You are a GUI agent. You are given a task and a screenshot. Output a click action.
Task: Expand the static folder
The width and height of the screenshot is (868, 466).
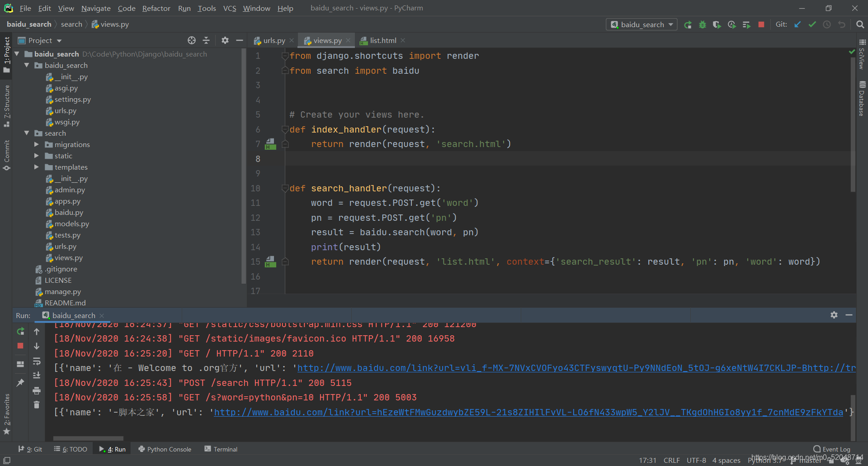coord(37,156)
